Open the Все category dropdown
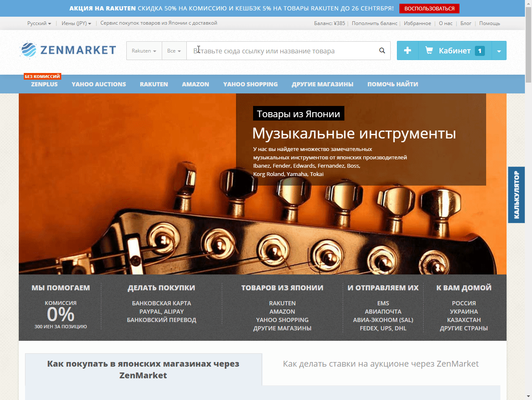This screenshot has height=400, width=532. (x=174, y=51)
